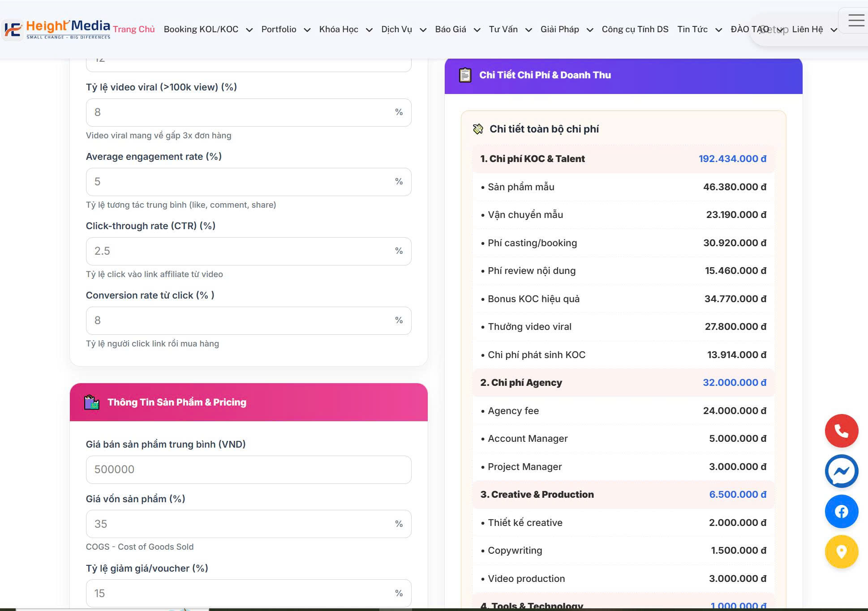The width and height of the screenshot is (868, 611).
Task: Go to Trang Chủ menu item
Action: click(133, 29)
